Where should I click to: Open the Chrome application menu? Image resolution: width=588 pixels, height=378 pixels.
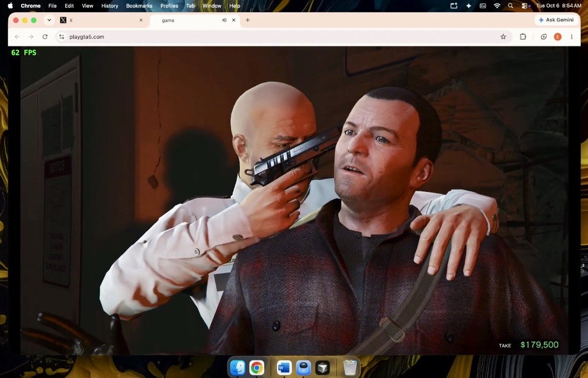[30, 6]
